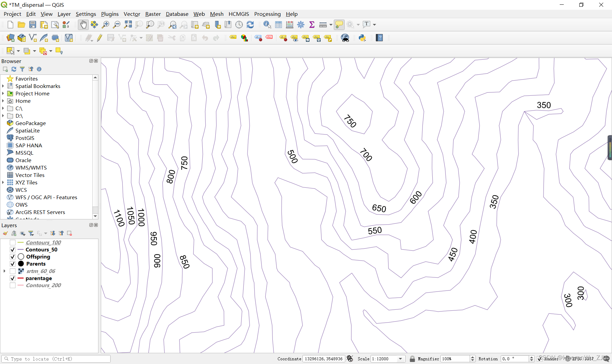
Task: Save the project with the floppy disk icon
Action: pyautogui.click(x=32, y=25)
